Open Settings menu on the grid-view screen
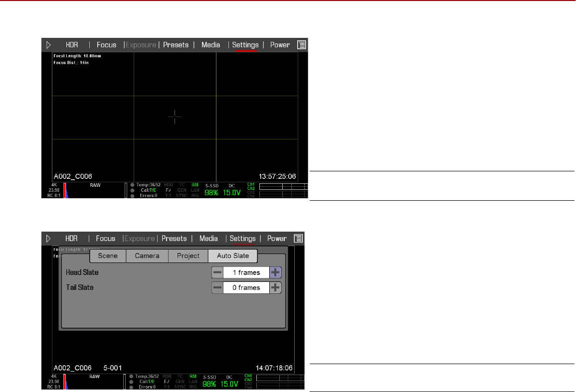Screen dimensions: 576x392 point(245,45)
